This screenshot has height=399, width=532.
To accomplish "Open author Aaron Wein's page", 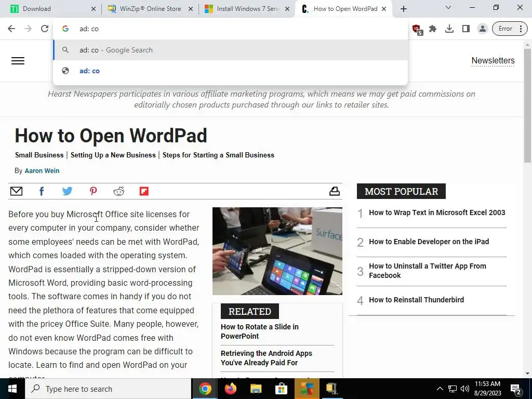I will tap(42, 170).
